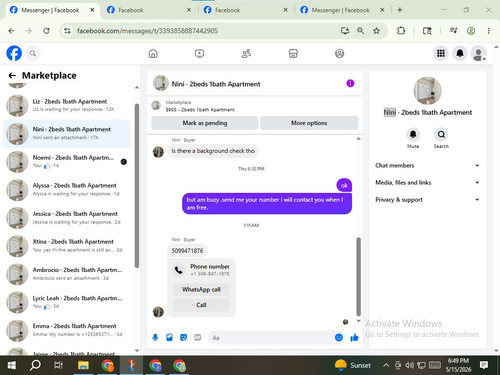Click the Call button
500x375 pixels.
tap(201, 305)
